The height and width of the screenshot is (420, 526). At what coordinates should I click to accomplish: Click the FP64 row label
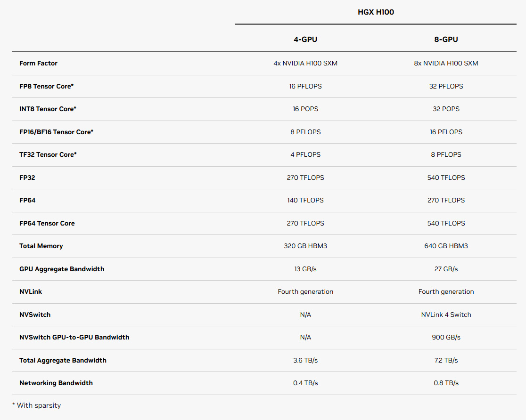point(27,201)
